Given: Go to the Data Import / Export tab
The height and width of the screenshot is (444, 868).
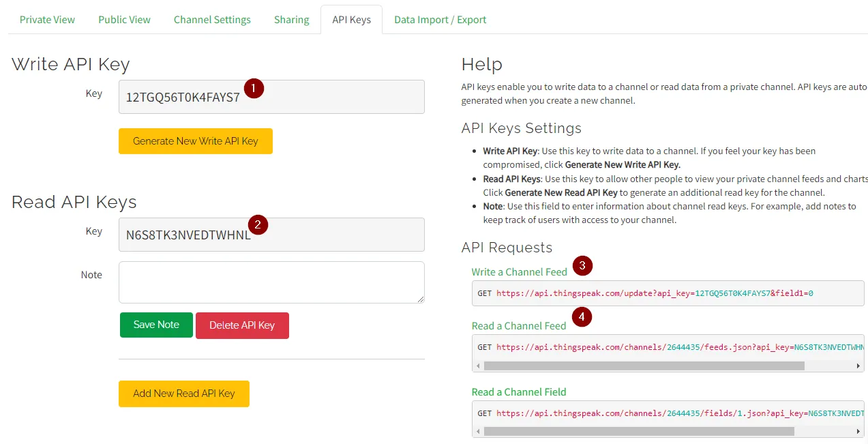Looking at the screenshot, I should (440, 20).
